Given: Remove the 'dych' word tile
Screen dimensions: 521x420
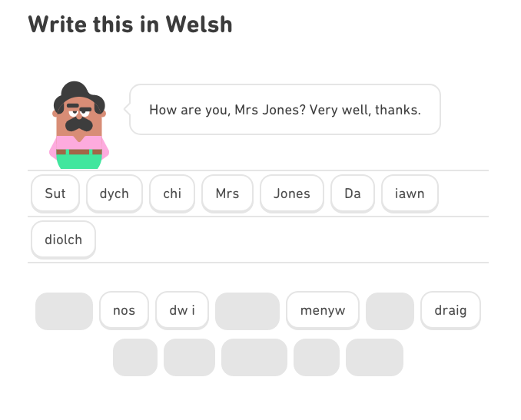Looking at the screenshot, I should coord(114,193).
